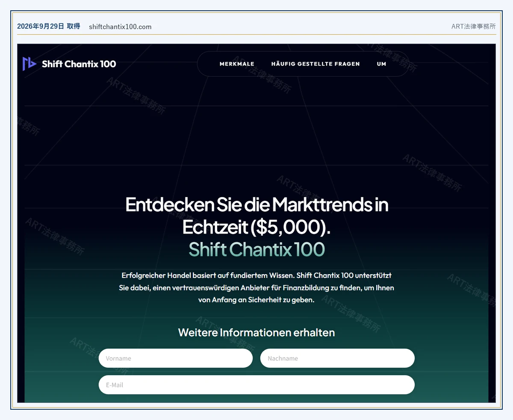
Task: Click the paragraph starting Erfolgreicher Handel basiert
Action: (256, 287)
